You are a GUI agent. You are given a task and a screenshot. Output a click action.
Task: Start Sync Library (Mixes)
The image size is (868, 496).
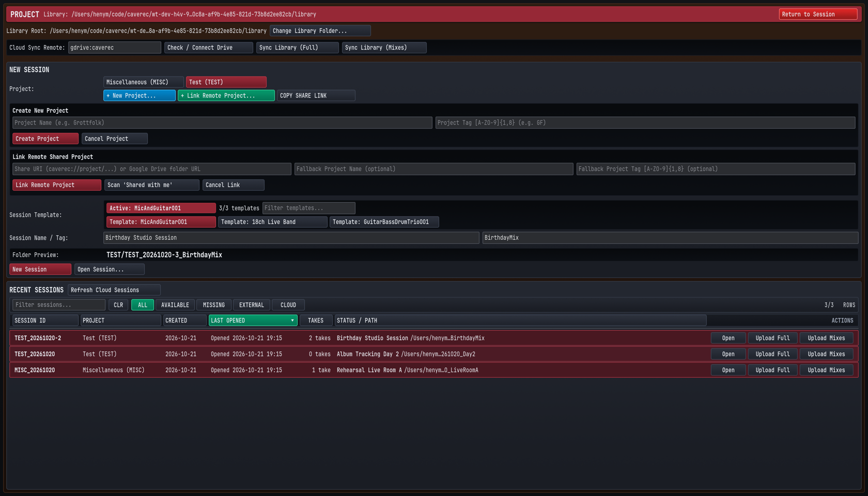[384, 48]
